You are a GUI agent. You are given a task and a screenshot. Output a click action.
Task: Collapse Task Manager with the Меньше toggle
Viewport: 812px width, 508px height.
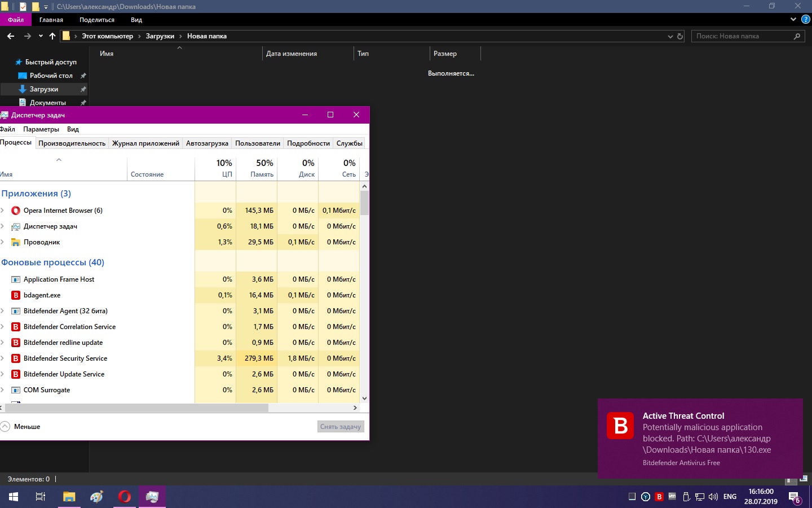(20, 427)
